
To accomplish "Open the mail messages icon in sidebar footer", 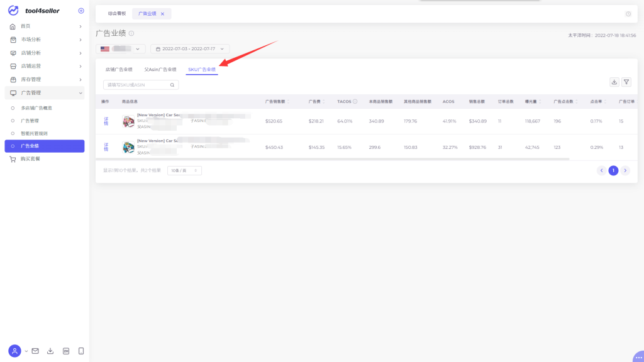I will click(x=35, y=351).
